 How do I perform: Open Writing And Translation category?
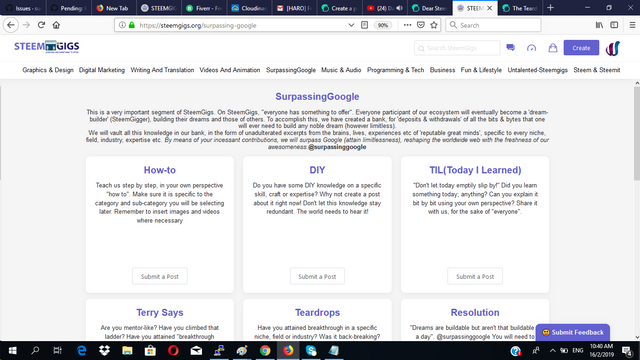[x=162, y=70]
